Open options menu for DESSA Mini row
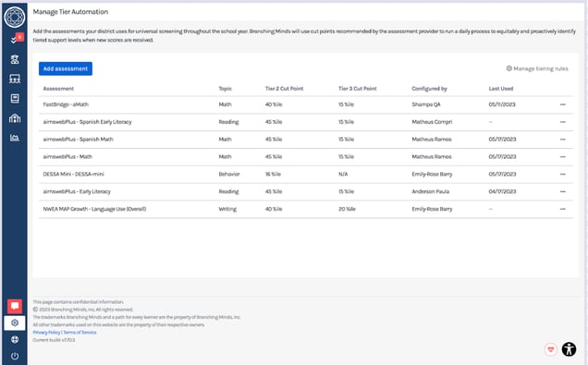The image size is (588, 365). pyautogui.click(x=562, y=175)
